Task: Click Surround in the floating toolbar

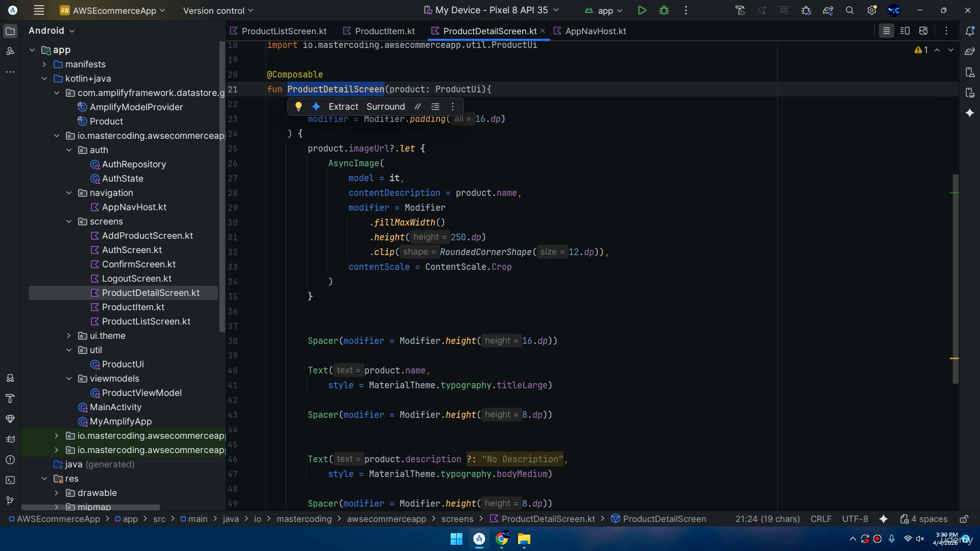Action: coord(385,107)
